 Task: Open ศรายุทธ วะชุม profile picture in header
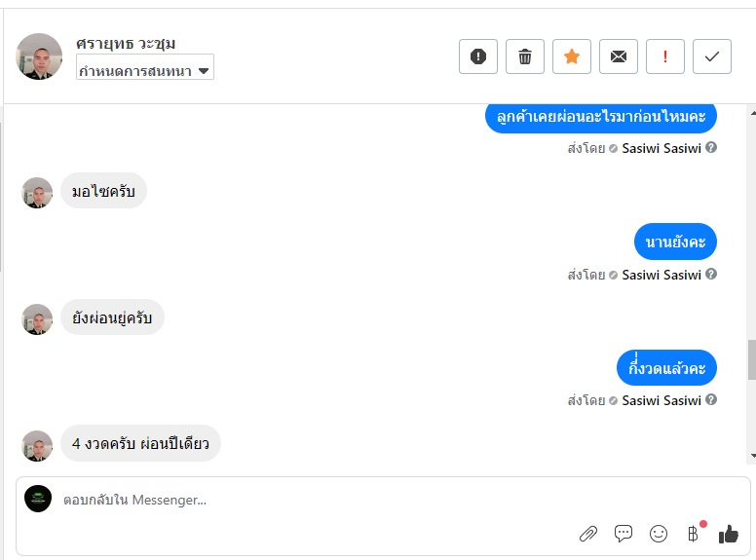click(39, 56)
